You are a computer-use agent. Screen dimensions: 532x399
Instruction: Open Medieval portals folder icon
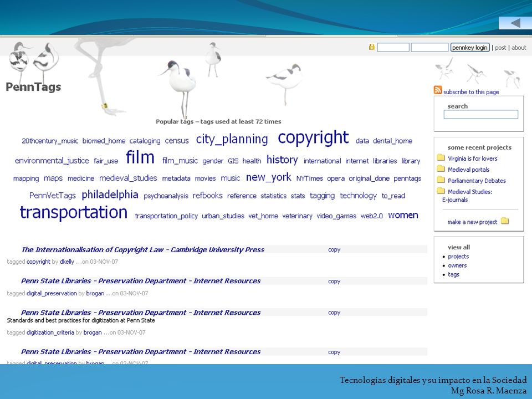coord(441,168)
